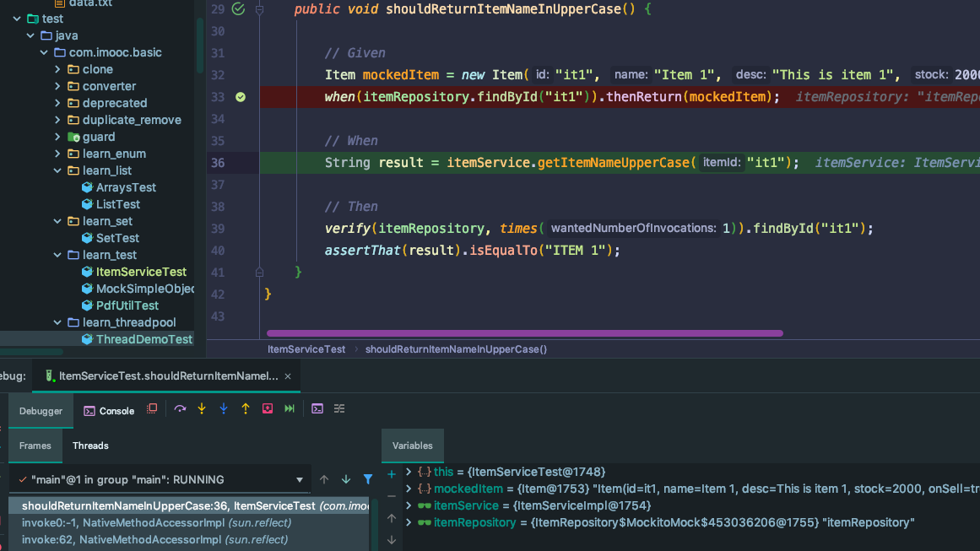Viewport: 980px width, 551px height.
Task: Click the Step Over debugger icon
Action: (x=180, y=409)
